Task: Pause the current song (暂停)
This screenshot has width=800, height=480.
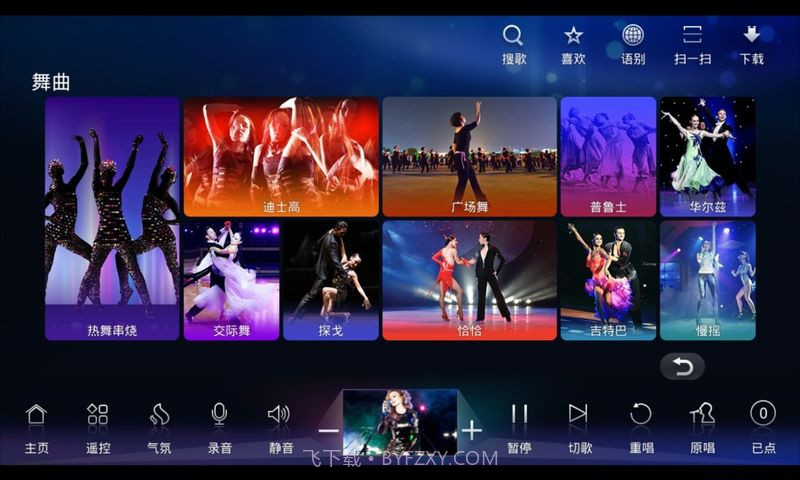Action: tap(519, 416)
